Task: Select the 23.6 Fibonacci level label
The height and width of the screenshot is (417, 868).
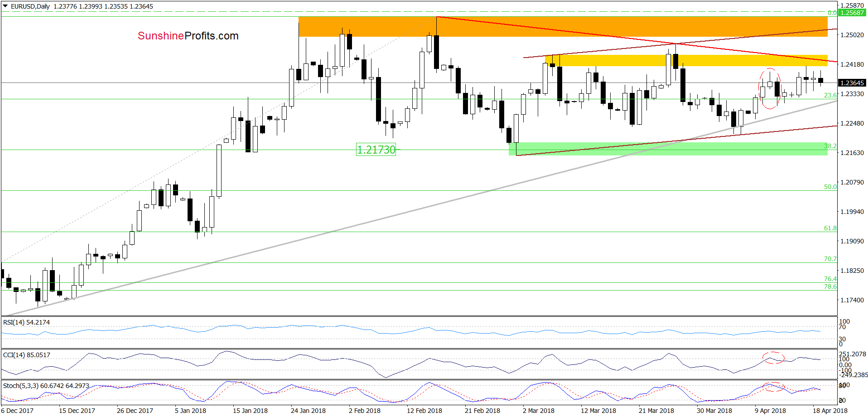Action: (x=830, y=95)
